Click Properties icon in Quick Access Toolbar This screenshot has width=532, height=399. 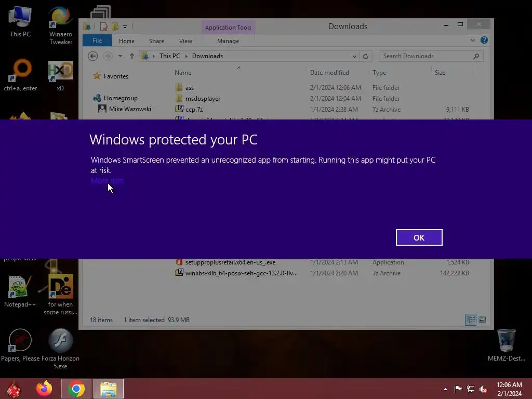(104, 26)
